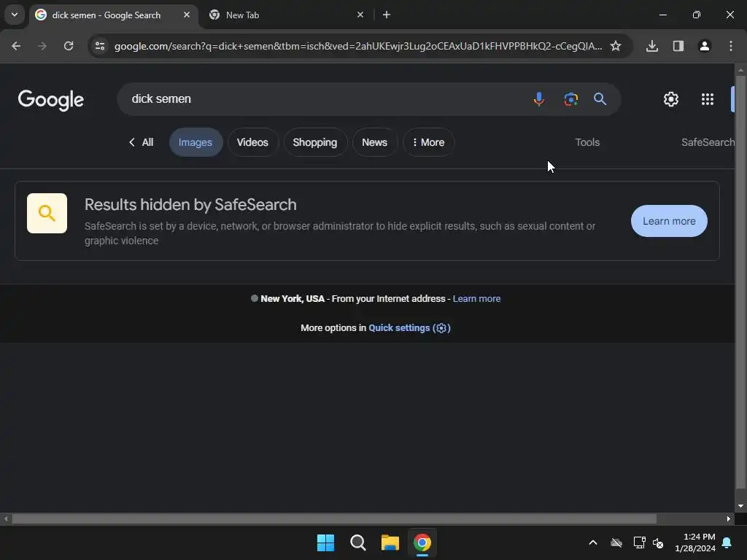
Task: Click the Chrome taskbar icon
Action: pyautogui.click(x=422, y=542)
